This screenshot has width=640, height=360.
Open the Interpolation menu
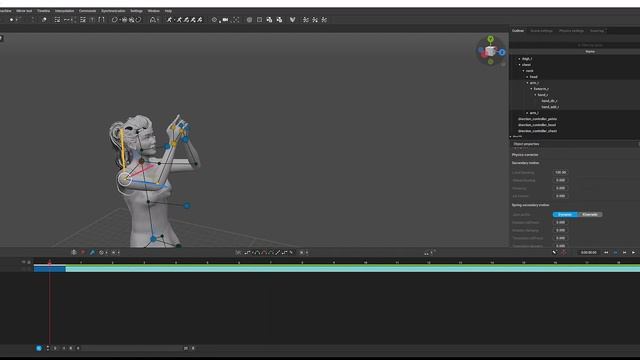coord(64,11)
